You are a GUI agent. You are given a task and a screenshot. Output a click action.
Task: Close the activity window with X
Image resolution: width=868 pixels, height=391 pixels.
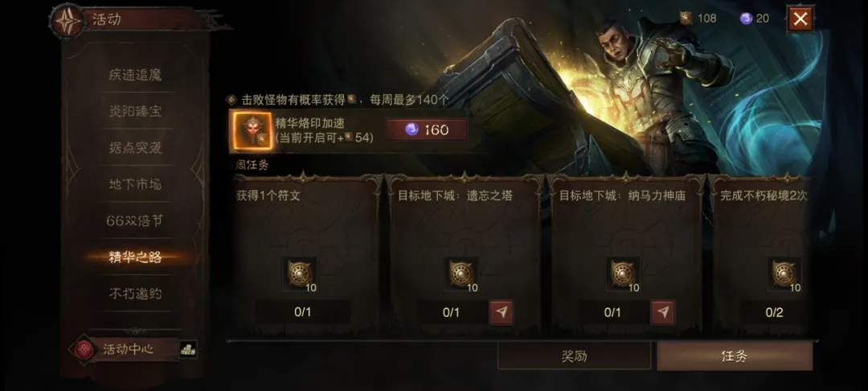click(800, 19)
